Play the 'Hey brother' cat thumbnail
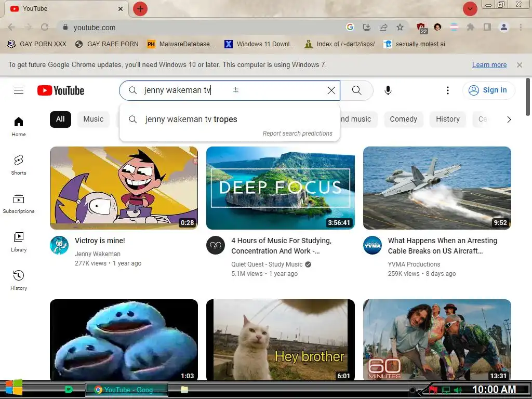This screenshot has height=399, width=532. tap(281, 340)
